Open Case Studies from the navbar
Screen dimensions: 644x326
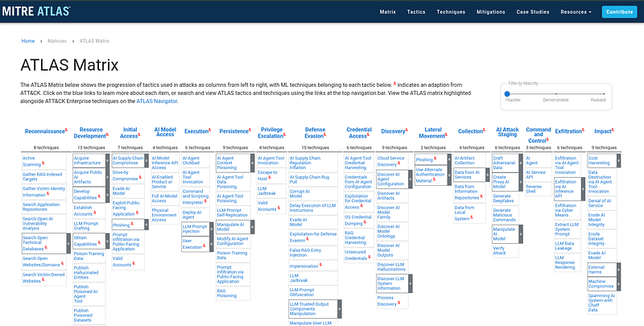coord(532,12)
